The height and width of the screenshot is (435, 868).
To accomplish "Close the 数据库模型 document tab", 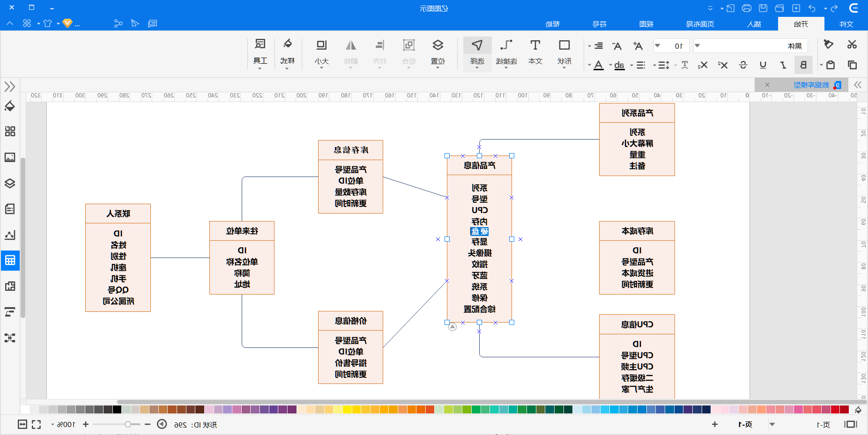I will [767, 85].
